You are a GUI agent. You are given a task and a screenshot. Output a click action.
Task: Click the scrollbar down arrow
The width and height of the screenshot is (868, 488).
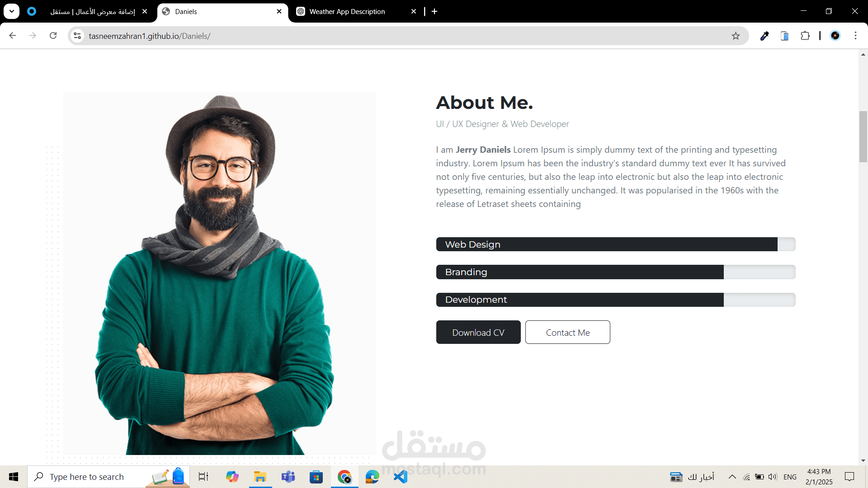point(863,460)
